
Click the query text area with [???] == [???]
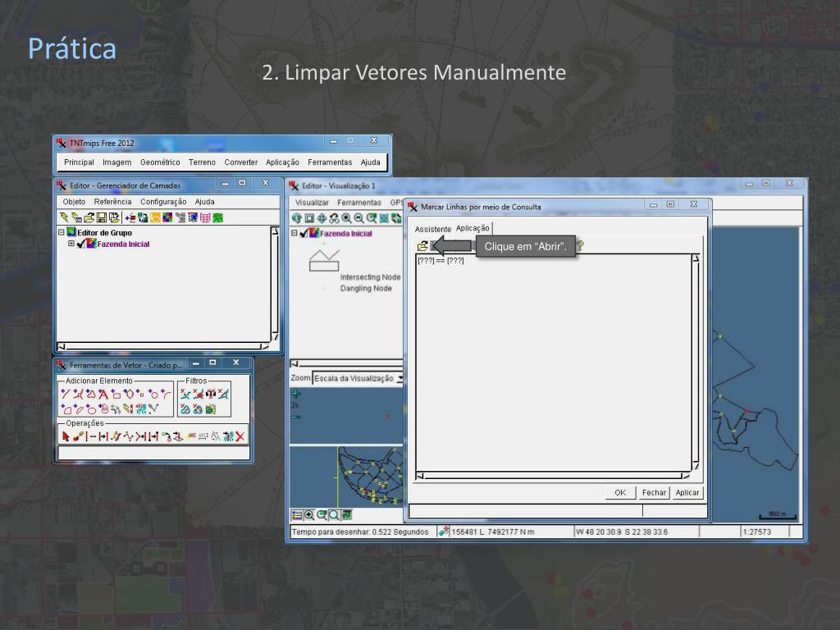[554, 363]
